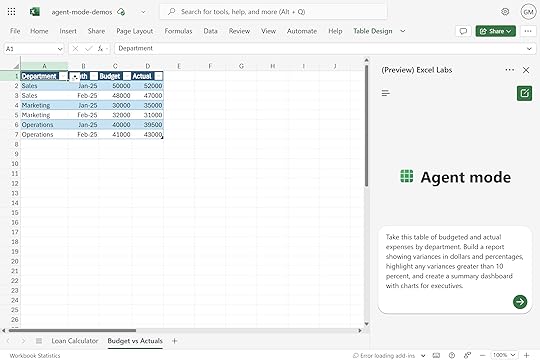The height and width of the screenshot is (360, 540).
Task: Go to next sheet arrow
Action: pyautogui.click(x=23, y=341)
